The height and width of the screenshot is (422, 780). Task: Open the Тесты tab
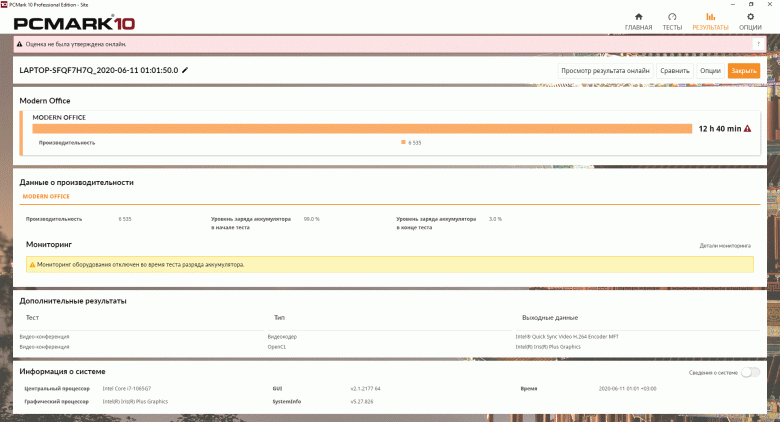(x=672, y=22)
